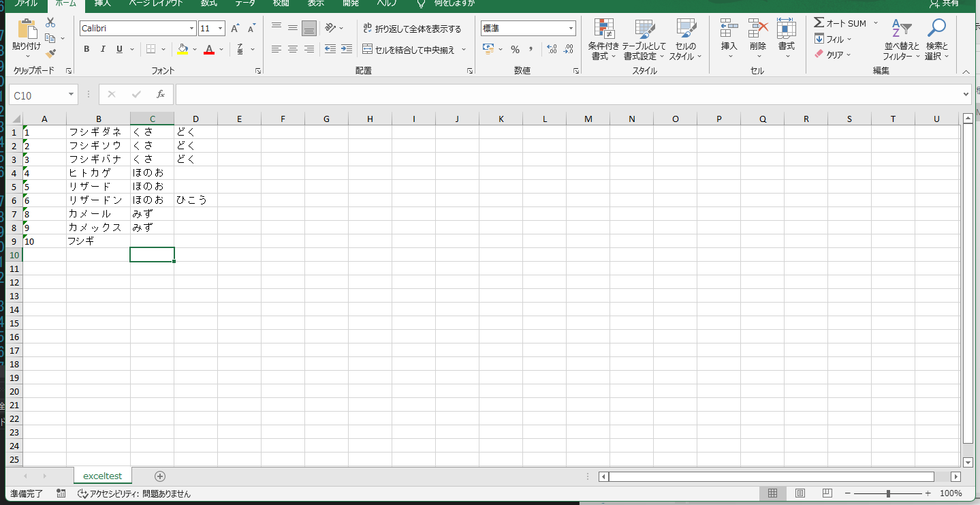980x505 pixels.
Task: Expand the number format dropdown (標準)
Action: pyautogui.click(x=571, y=29)
